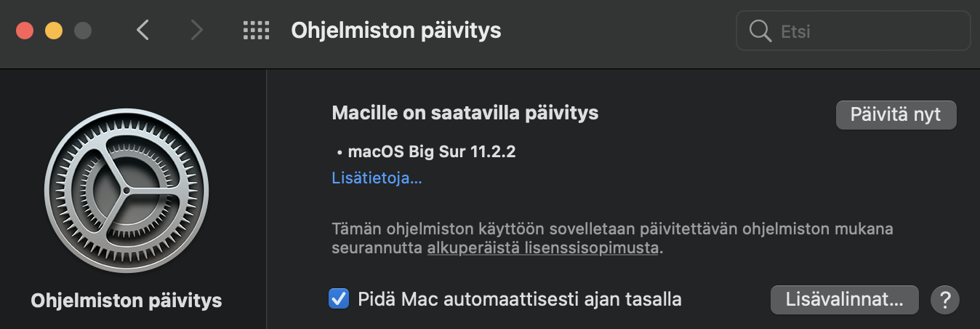Toggle the automatic Mac updates checkbox

338,298
